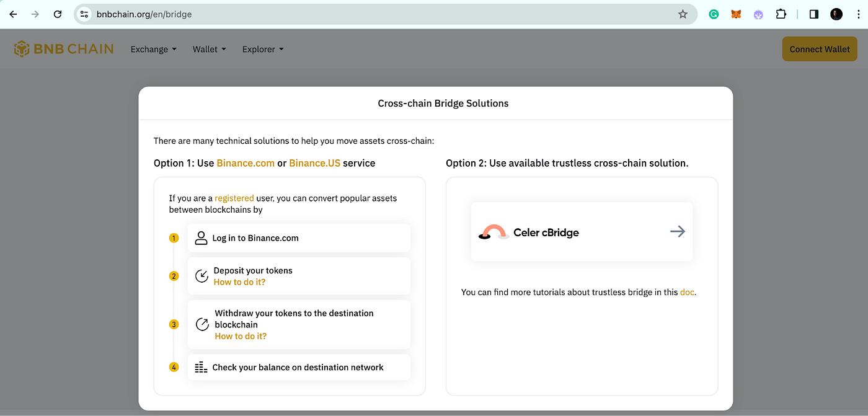This screenshot has height=416, width=868.
Task: Go back with the browser back arrow
Action: click(13, 14)
